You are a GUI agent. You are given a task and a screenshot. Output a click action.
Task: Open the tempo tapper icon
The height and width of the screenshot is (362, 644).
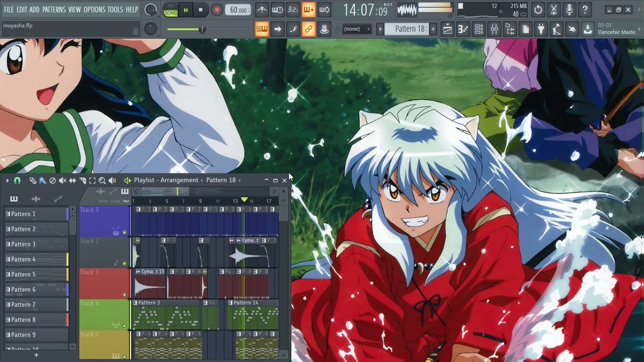556,30
